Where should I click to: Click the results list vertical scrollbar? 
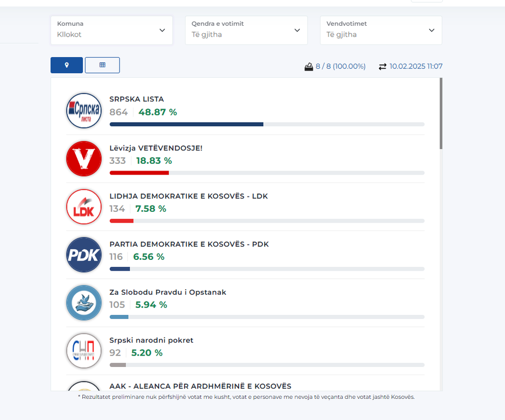click(441, 113)
